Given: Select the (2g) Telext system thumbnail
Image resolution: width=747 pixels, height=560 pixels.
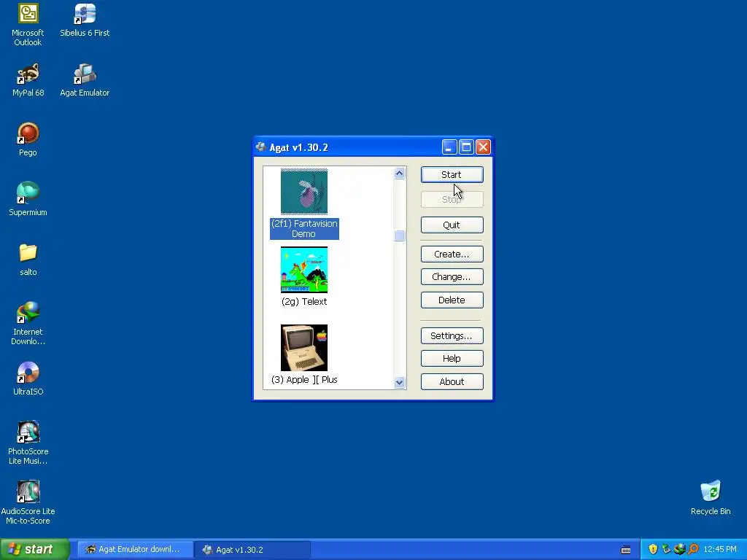Looking at the screenshot, I should click(304, 270).
